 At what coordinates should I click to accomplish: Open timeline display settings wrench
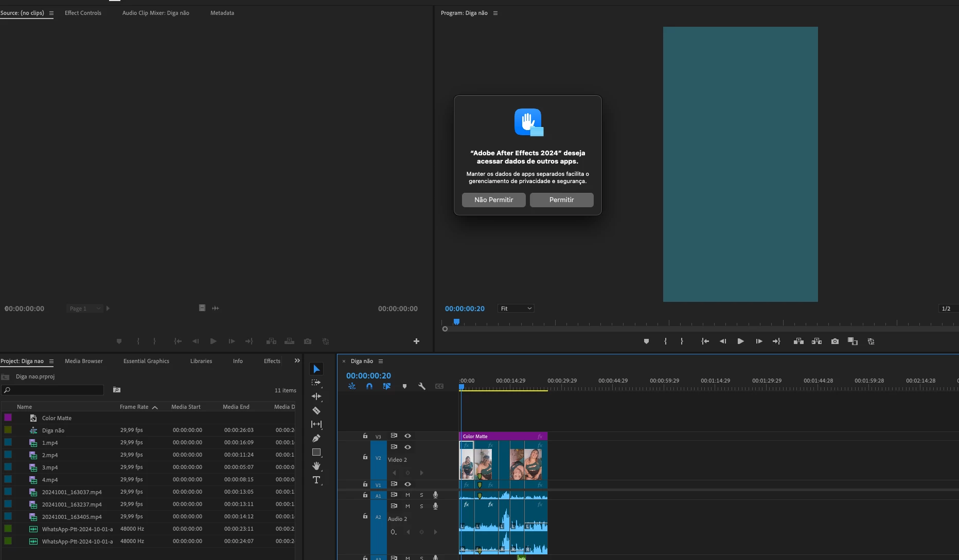(422, 386)
